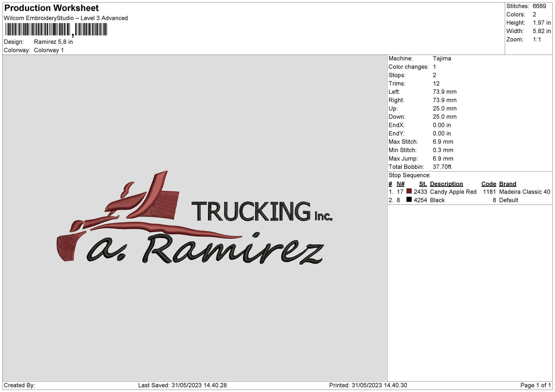This screenshot has width=555, height=392.
Task: Click the Right value 73.9 mm
Action: tap(444, 100)
